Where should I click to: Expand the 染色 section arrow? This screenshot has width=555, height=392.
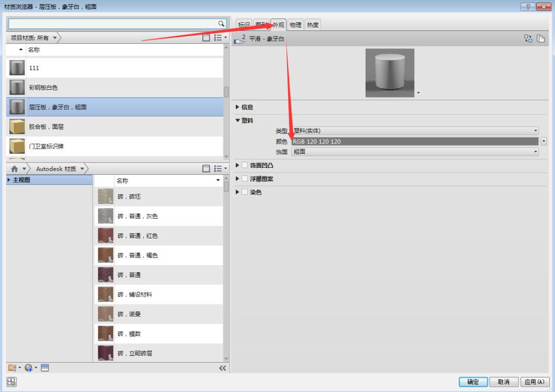[237, 192]
